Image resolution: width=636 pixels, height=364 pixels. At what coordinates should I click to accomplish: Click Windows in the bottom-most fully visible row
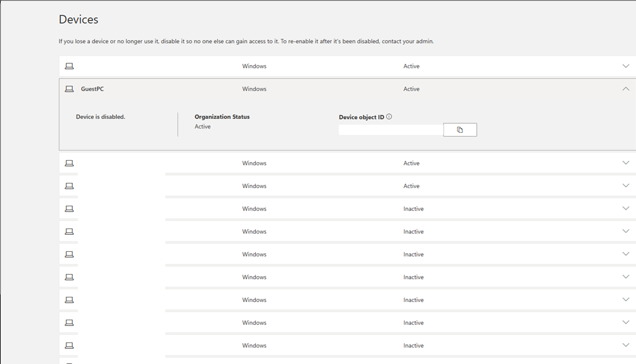254,346
